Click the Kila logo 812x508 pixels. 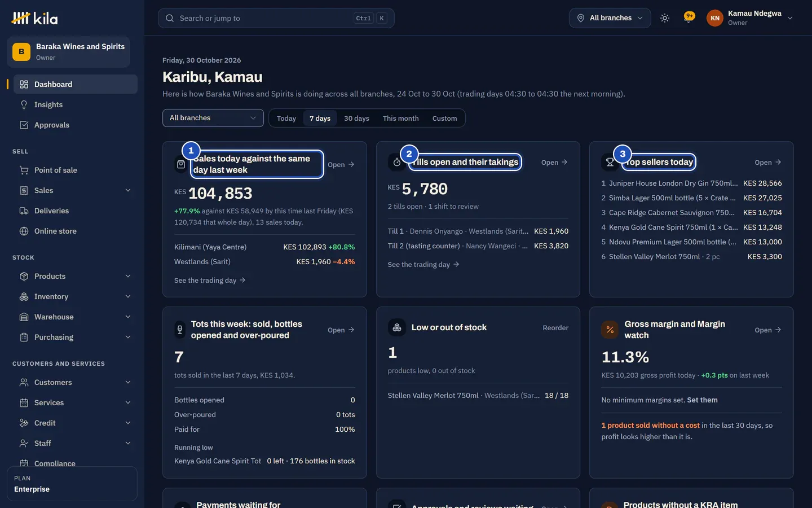tap(34, 18)
